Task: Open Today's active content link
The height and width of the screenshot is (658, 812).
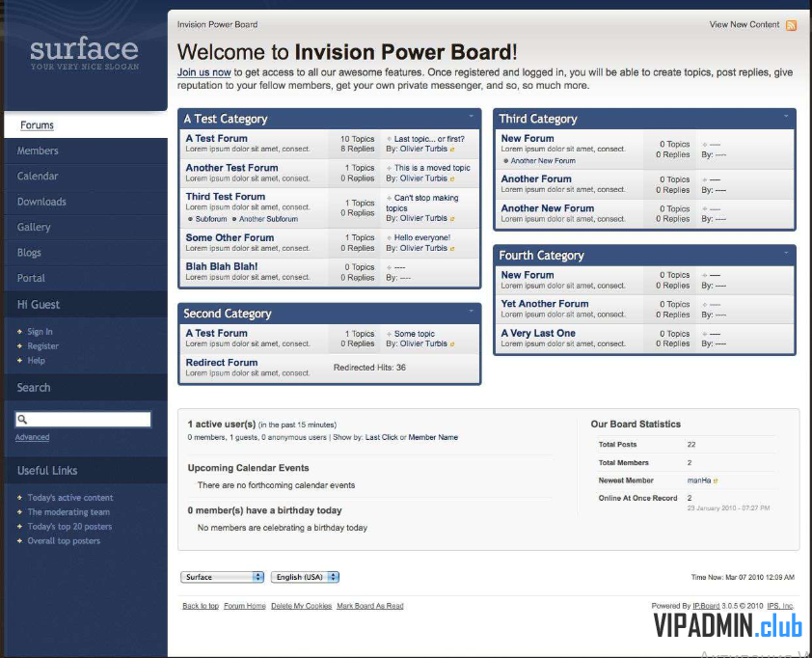Action: point(70,498)
